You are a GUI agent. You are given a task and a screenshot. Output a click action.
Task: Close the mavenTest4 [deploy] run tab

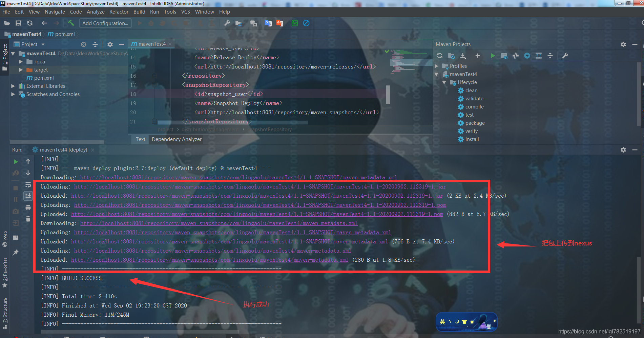click(x=92, y=150)
